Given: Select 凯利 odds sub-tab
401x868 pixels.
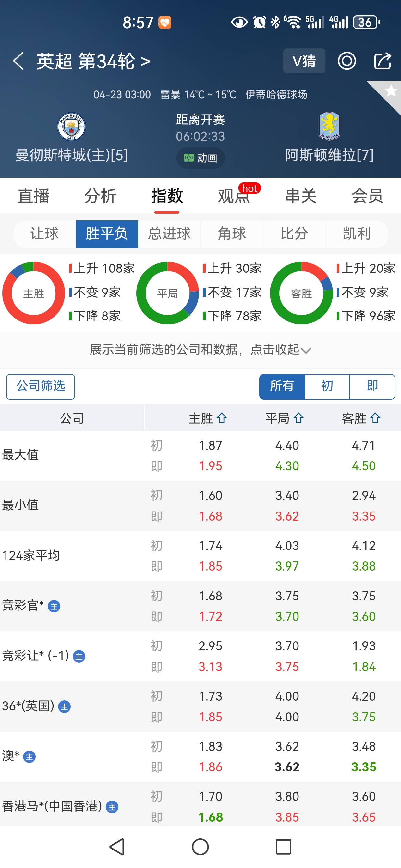Looking at the screenshot, I should point(357,234).
